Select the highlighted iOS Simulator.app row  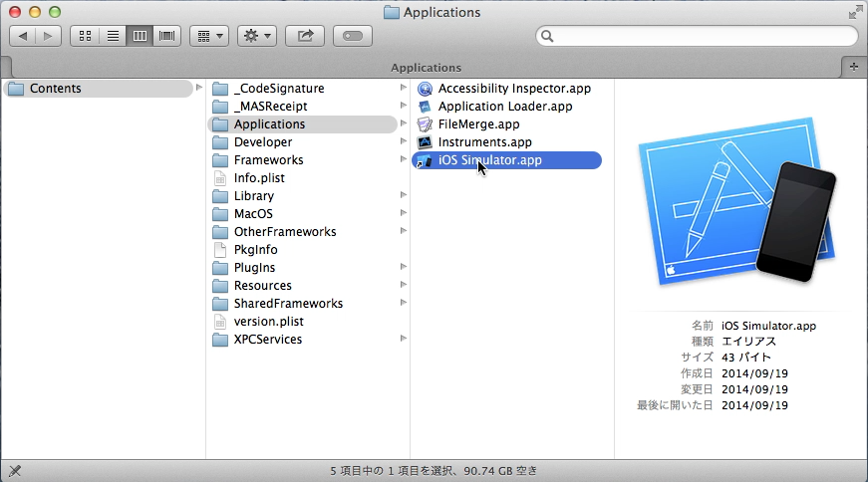506,160
